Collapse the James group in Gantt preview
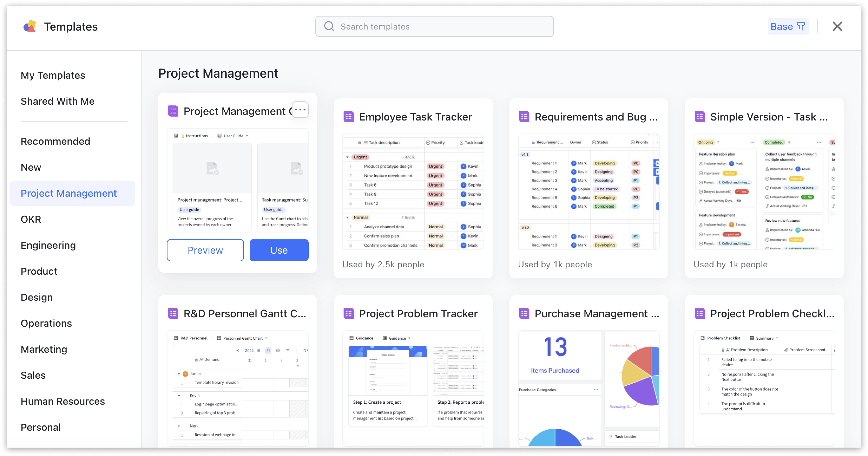 pos(179,374)
